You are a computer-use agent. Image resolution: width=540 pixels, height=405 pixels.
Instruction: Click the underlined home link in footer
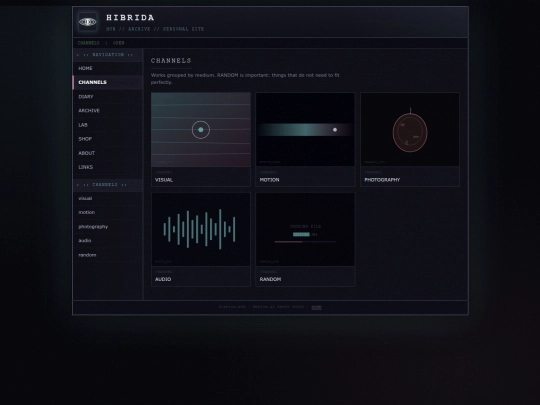click(316, 307)
